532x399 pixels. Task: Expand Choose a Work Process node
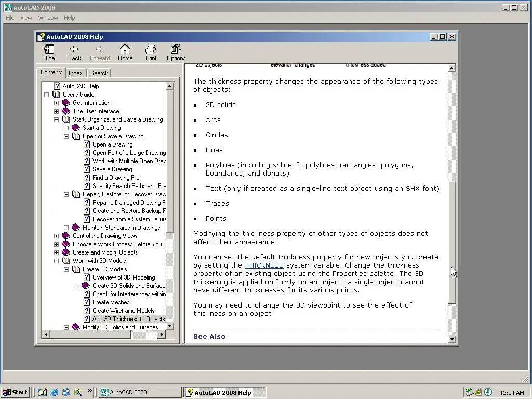click(x=56, y=244)
